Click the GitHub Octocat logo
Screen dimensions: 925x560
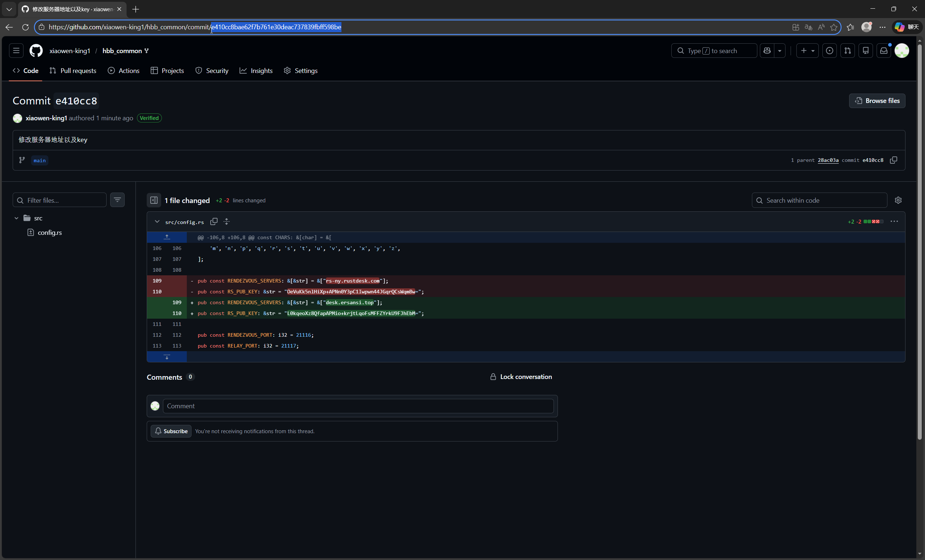(x=36, y=51)
